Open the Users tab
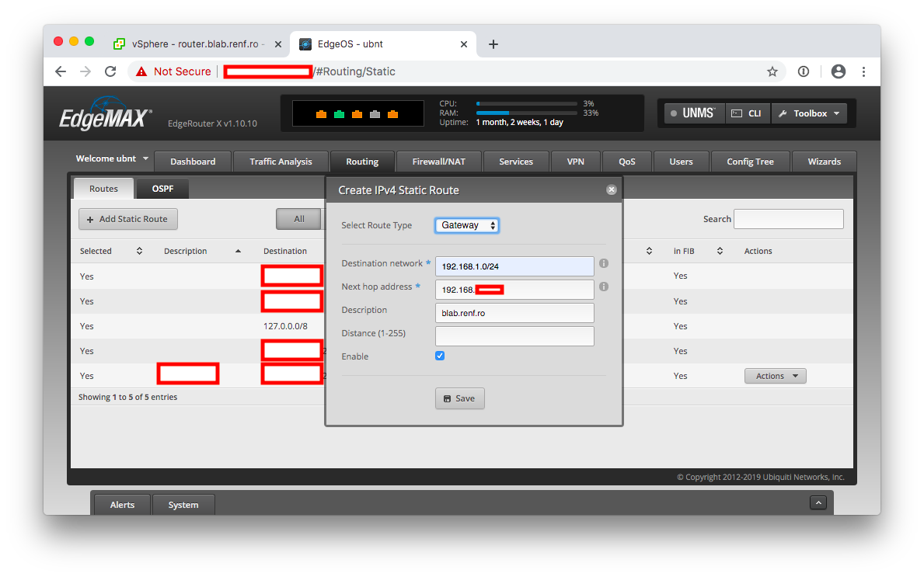This screenshot has width=924, height=577. point(682,162)
